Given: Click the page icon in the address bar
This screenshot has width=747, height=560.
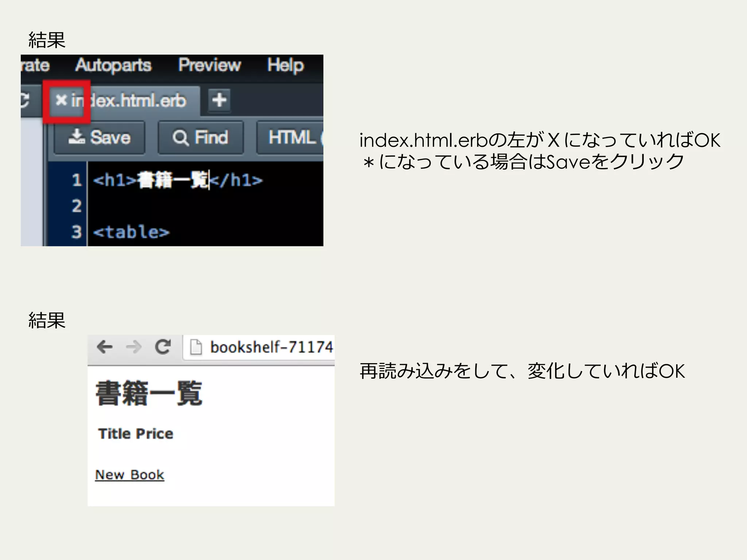Looking at the screenshot, I should pyautogui.click(x=196, y=347).
